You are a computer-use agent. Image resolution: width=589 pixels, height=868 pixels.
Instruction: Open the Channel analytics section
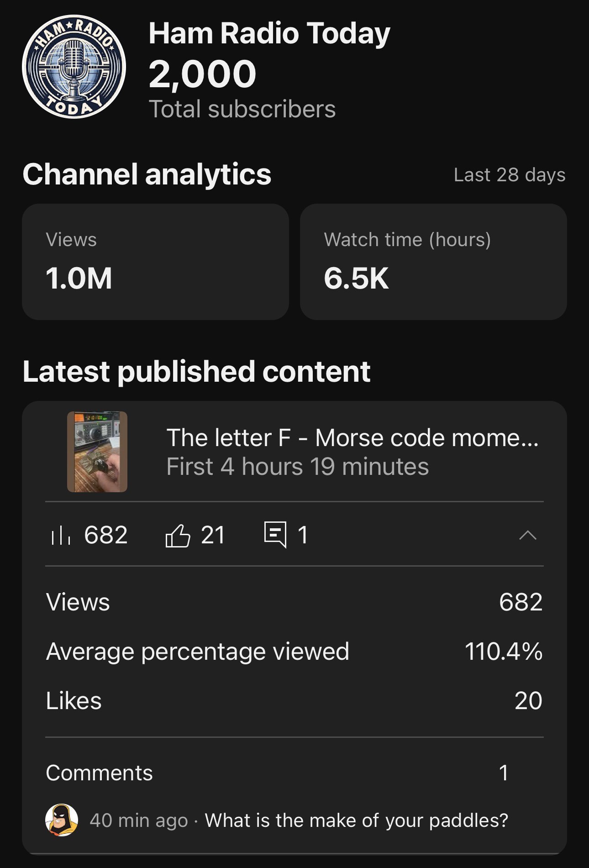(x=147, y=175)
